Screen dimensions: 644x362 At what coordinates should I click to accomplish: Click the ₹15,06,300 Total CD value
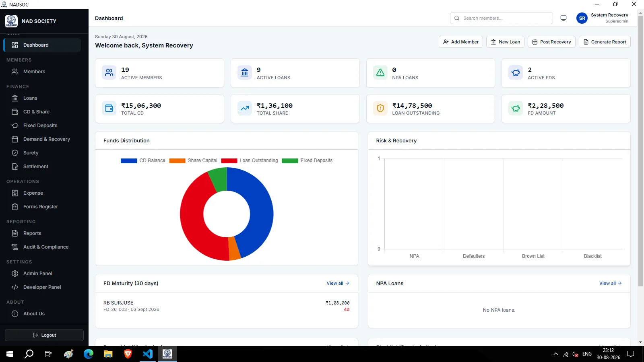[141, 105]
